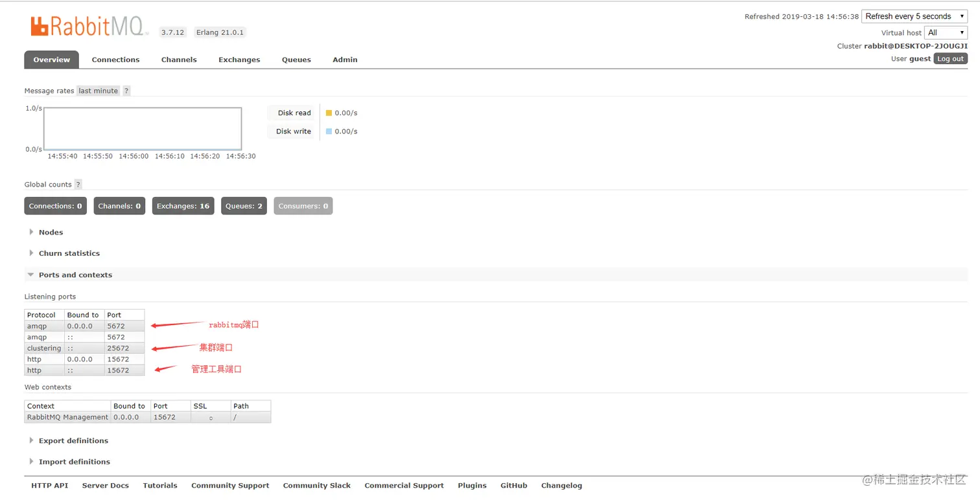Click the Consumers: 0 count badge

point(303,206)
